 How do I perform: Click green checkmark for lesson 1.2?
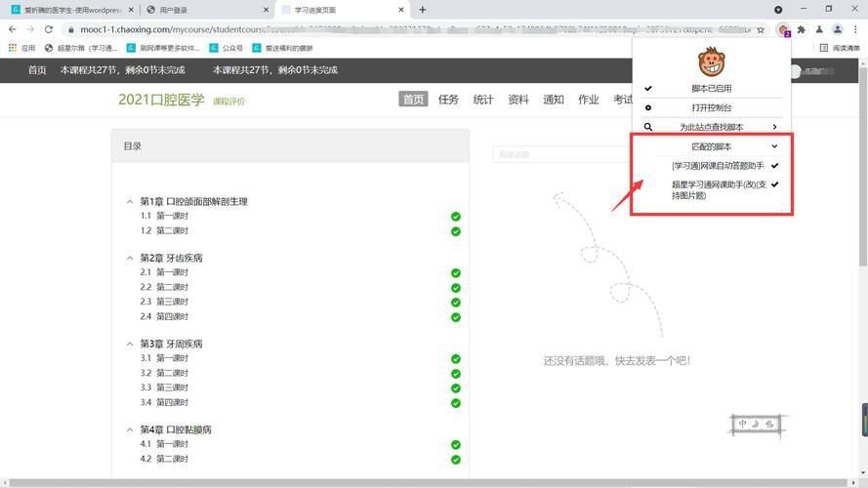(456, 231)
